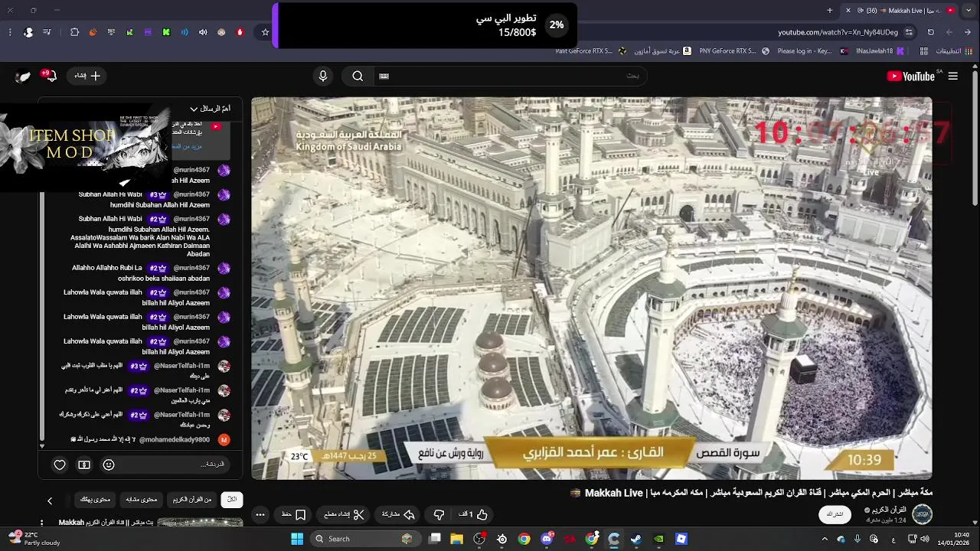This screenshot has height=551, width=980.
Task: Open @mohamedelkady9800 orange avatar in chat
Action: click(224, 439)
